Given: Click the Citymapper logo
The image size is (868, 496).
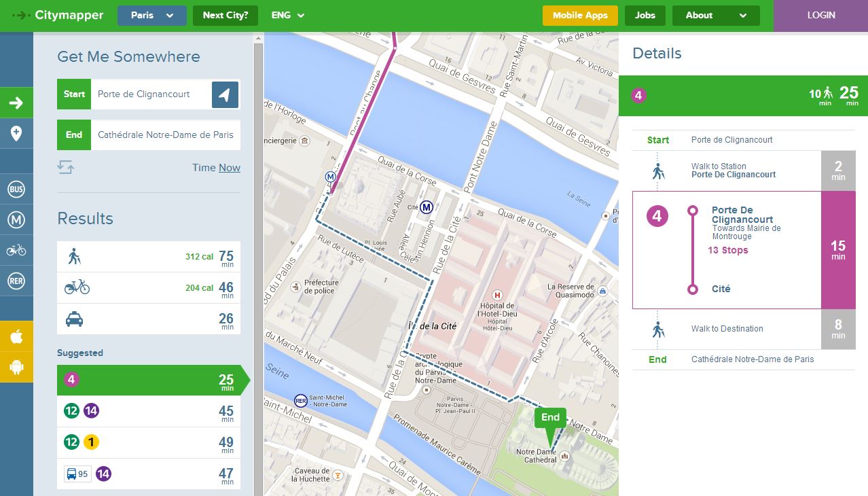Looking at the screenshot, I should tap(58, 15).
